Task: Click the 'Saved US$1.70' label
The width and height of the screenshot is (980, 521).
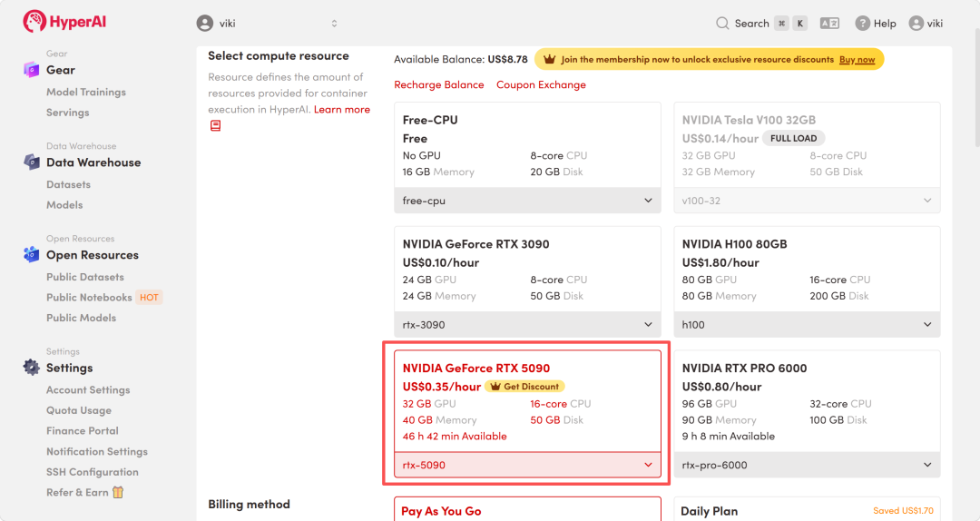Action: click(x=903, y=511)
